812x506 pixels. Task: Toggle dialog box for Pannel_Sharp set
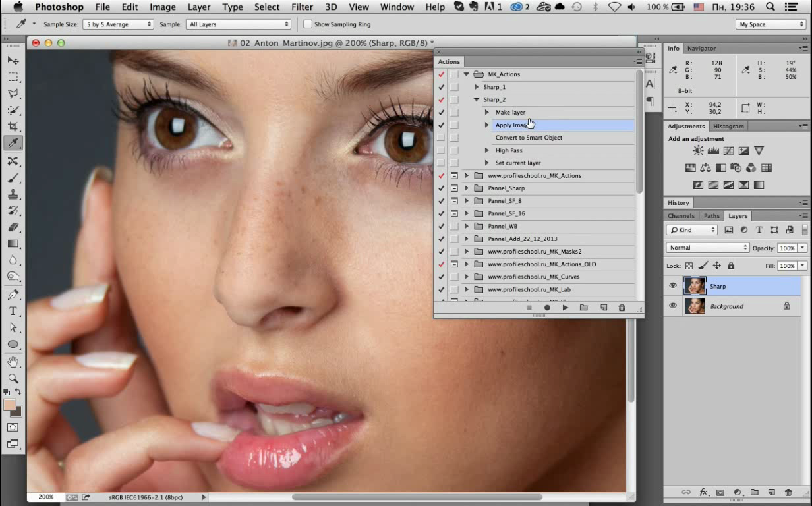click(454, 188)
